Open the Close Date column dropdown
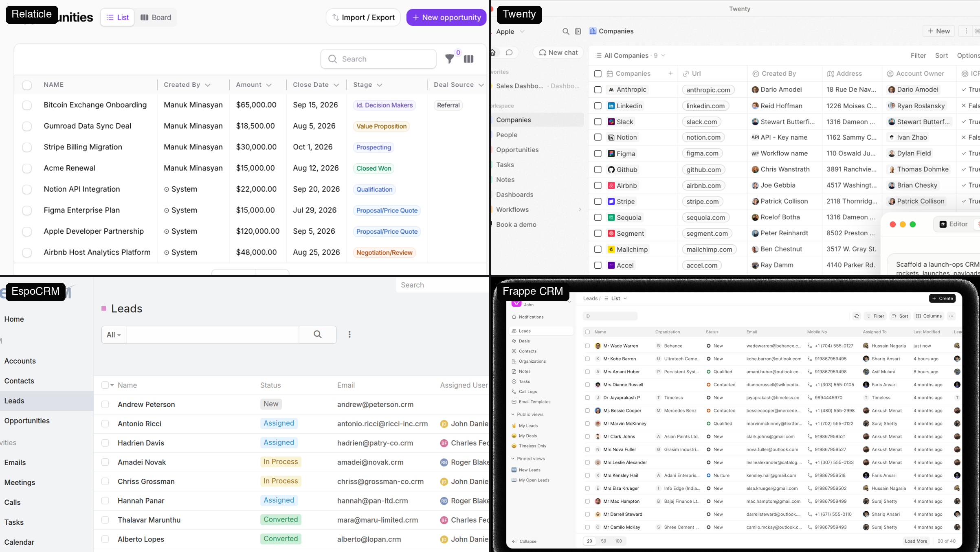 [x=336, y=85]
